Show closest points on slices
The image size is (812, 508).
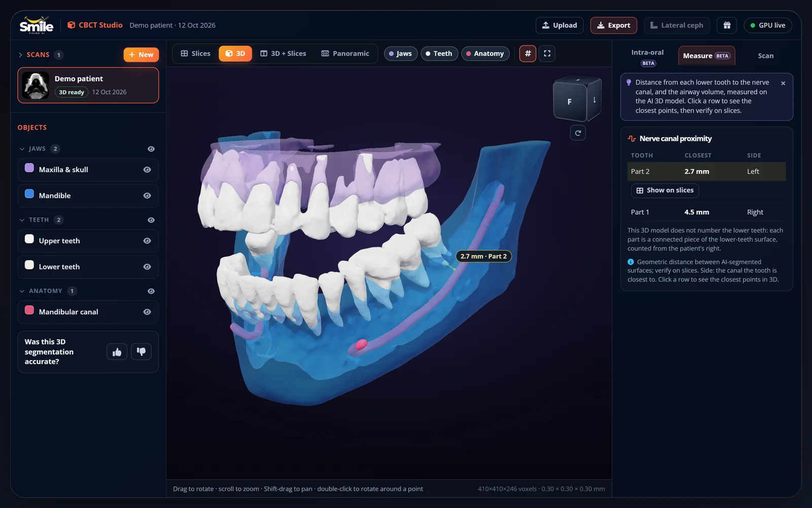pyautogui.click(x=665, y=190)
